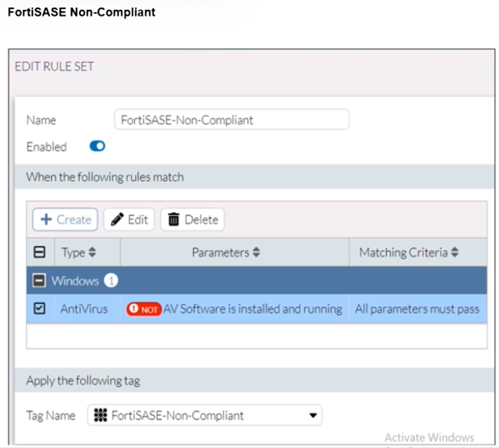
Task: Click the trash can Delete button
Action: click(x=192, y=220)
